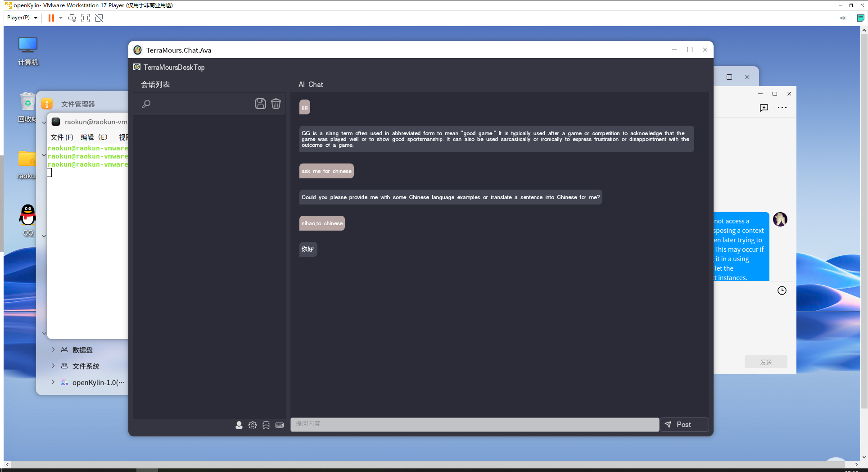Click the 'gg' user message bubble

(x=305, y=107)
